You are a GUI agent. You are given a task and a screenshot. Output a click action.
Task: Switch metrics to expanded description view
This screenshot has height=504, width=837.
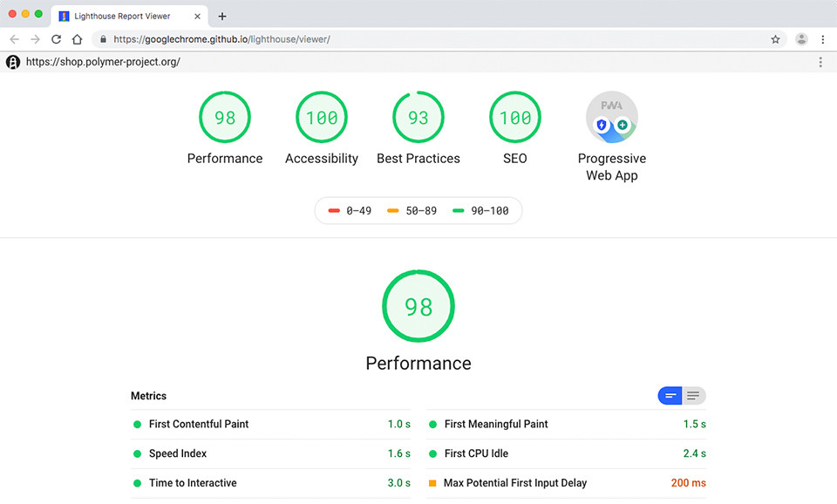[x=693, y=396]
